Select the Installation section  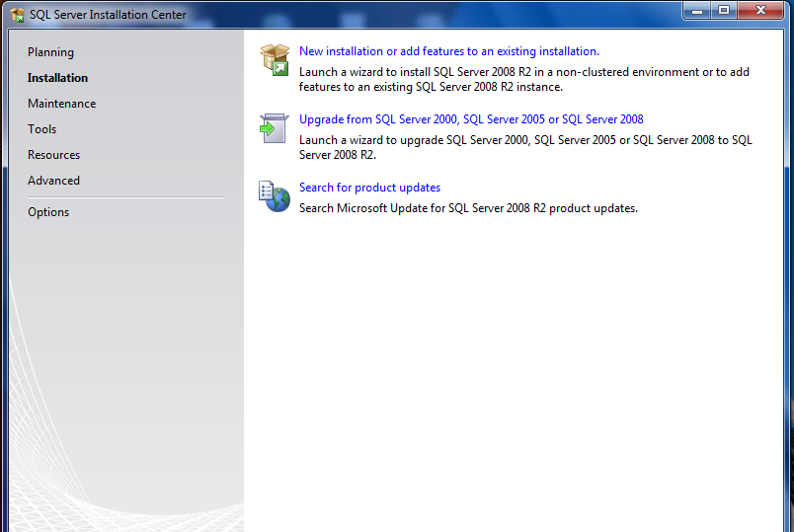tap(57, 77)
